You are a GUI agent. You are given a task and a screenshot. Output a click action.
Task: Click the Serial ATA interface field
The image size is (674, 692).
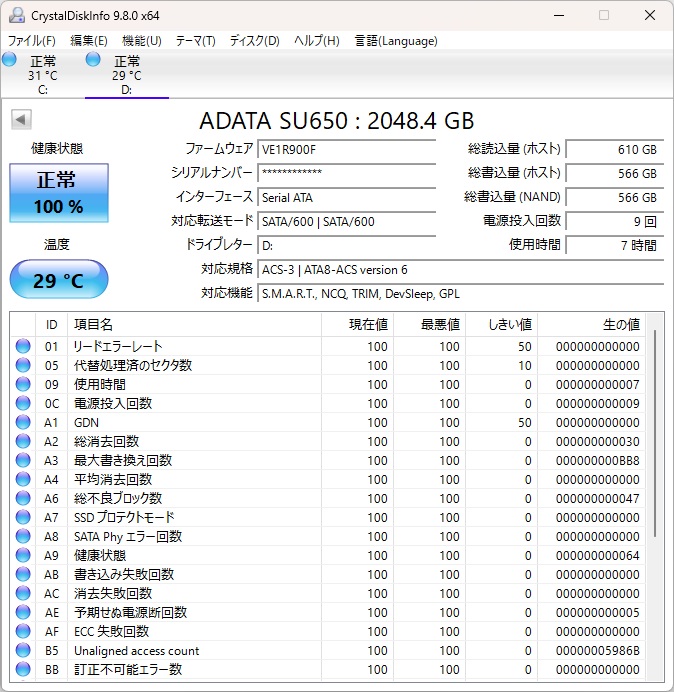[346, 197]
